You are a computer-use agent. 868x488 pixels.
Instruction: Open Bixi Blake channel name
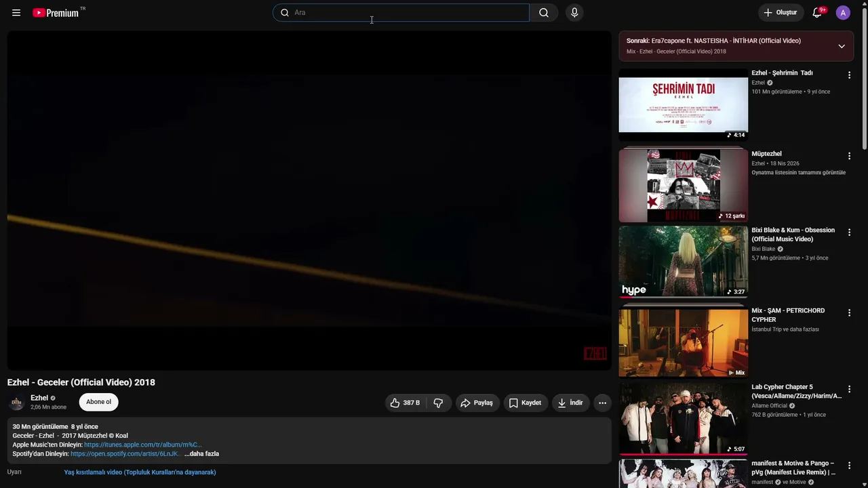(763, 249)
